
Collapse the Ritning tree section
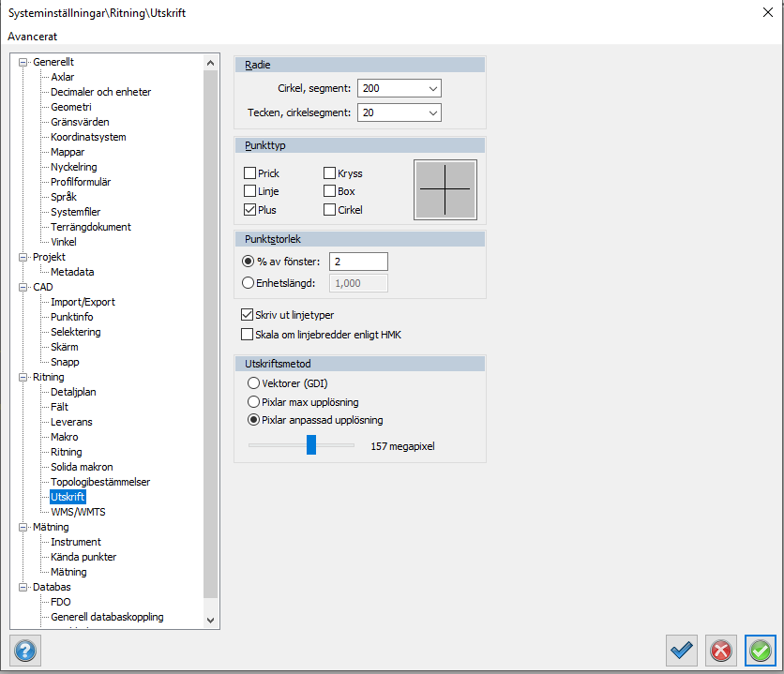23,377
